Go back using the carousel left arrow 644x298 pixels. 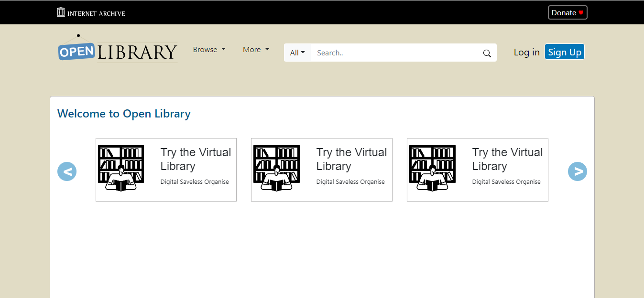point(66,171)
